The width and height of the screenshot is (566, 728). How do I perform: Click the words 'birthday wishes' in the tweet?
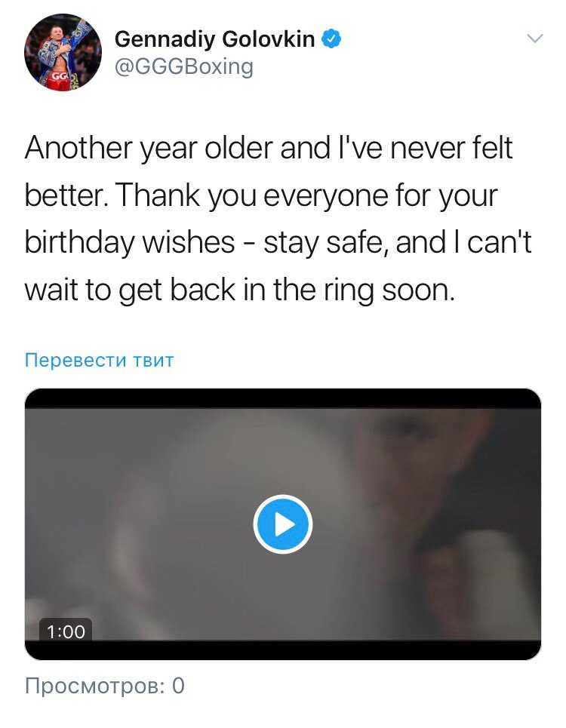click(130, 243)
